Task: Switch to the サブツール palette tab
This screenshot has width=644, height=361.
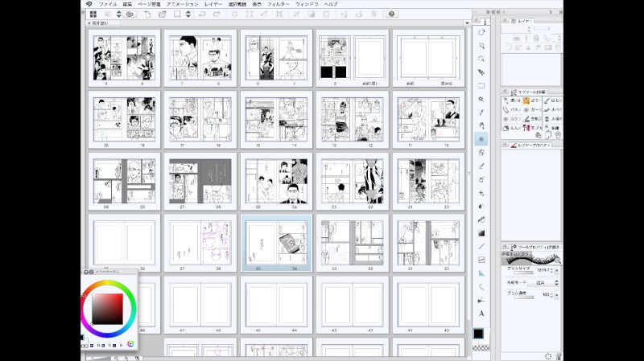Action: [528, 92]
